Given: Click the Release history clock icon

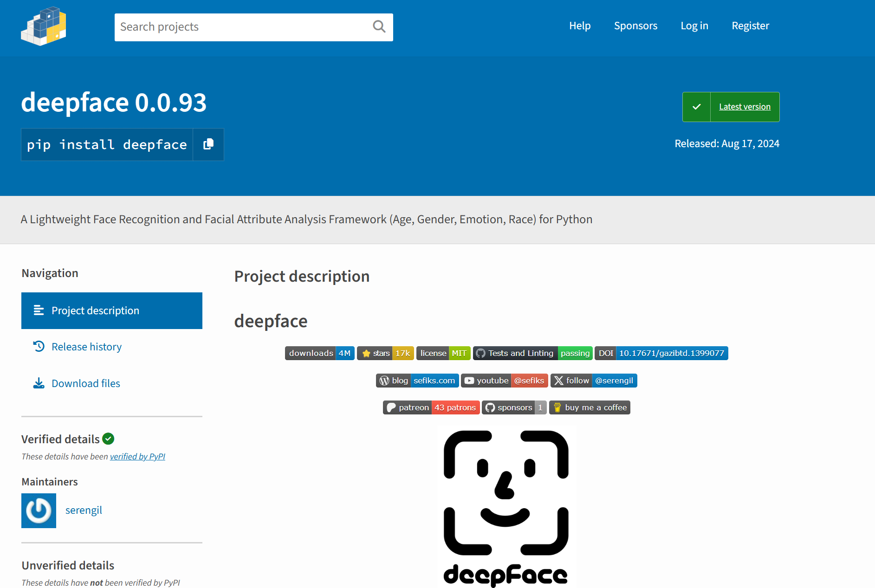Looking at the screenshot, I should pos(39,347).
